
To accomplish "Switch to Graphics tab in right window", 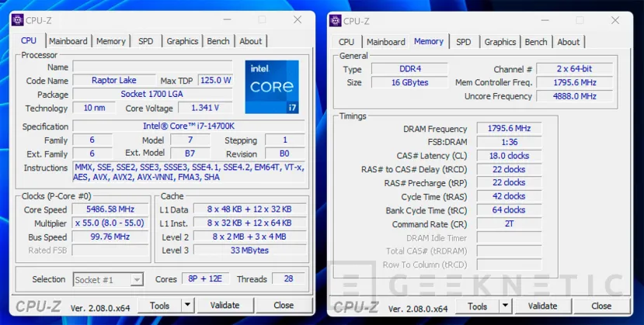I will (x=500, y=42).
